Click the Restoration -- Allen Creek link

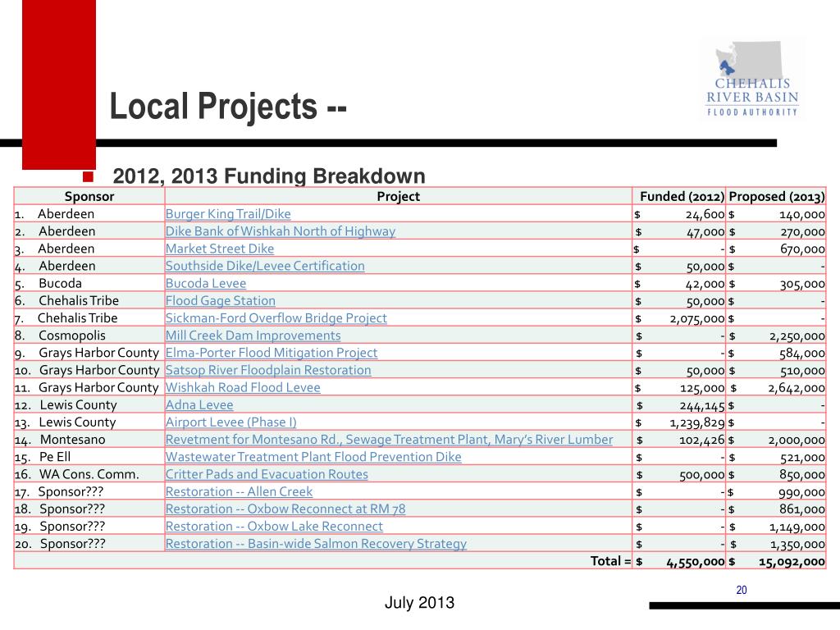pos(239,491)
